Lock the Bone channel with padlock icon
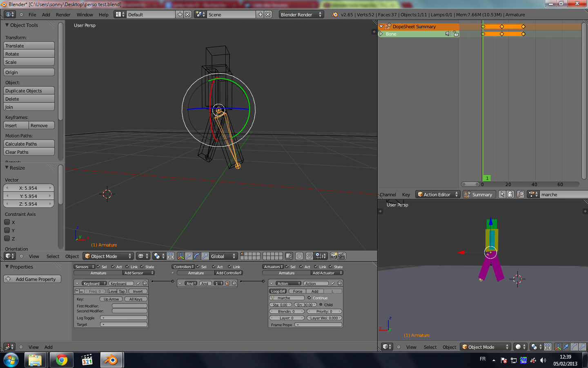 click(456, 34)
